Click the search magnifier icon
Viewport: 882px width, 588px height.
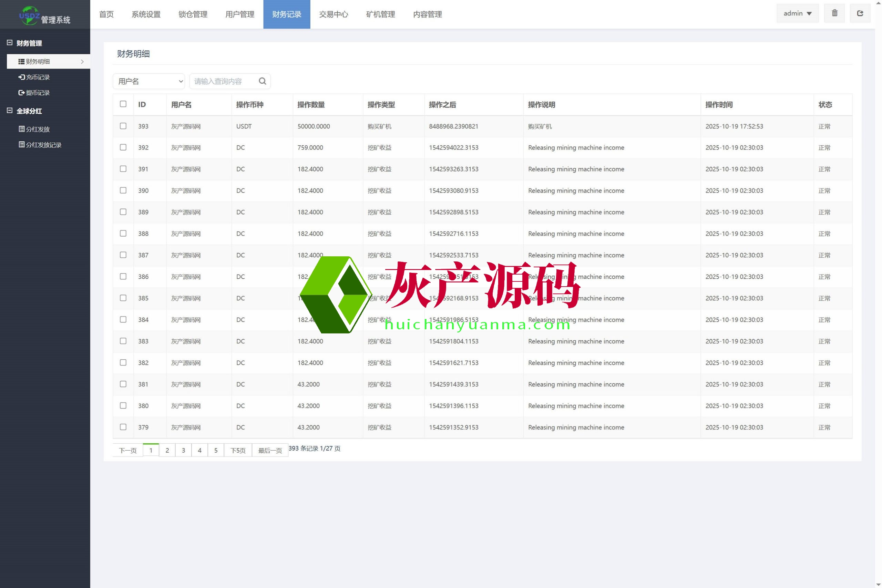262,81
